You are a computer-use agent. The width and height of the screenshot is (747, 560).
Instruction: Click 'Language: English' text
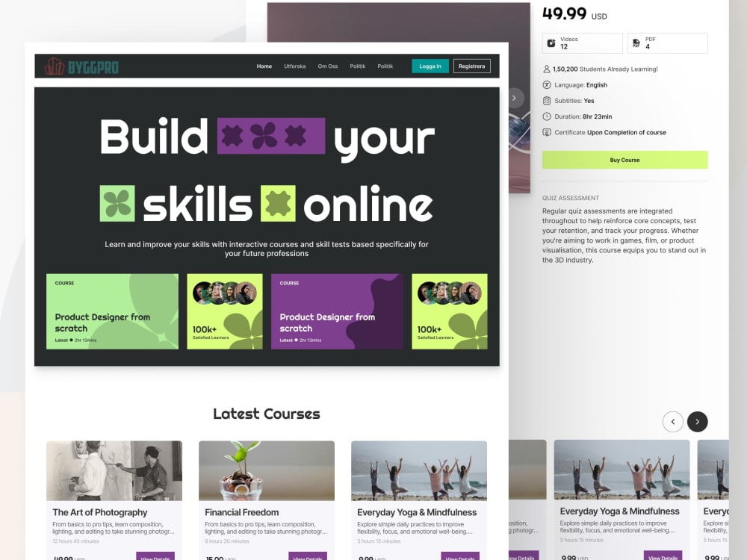(x=580, y=85)
